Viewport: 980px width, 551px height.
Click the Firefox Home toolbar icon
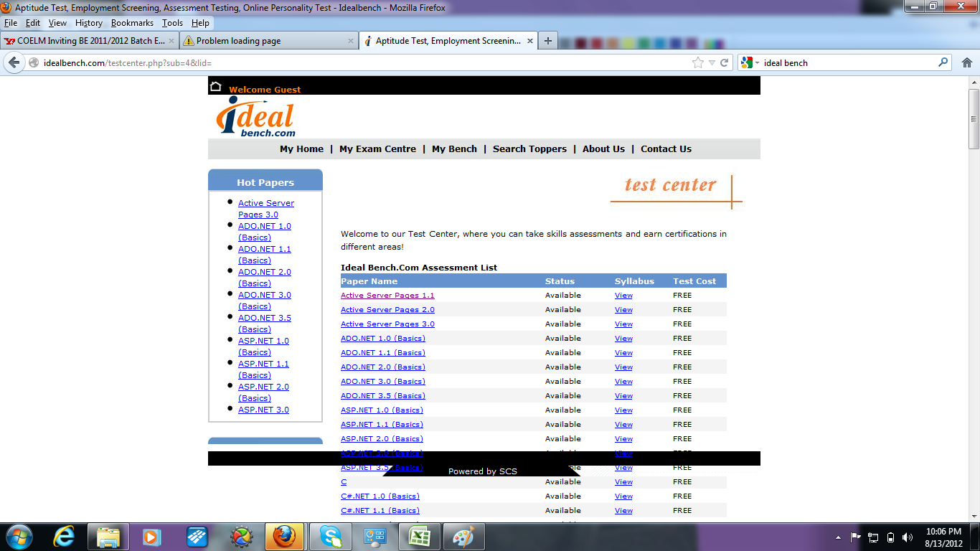click(x=966, y=63)
